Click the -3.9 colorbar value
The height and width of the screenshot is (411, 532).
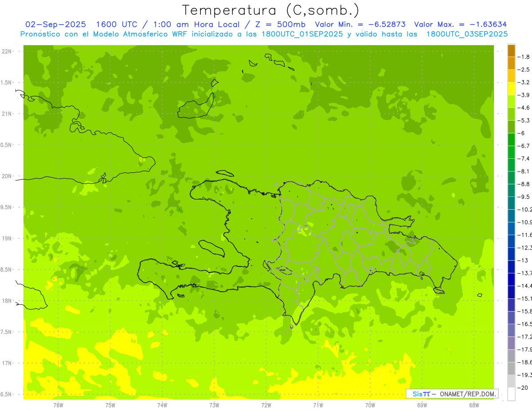click(524, 95)
